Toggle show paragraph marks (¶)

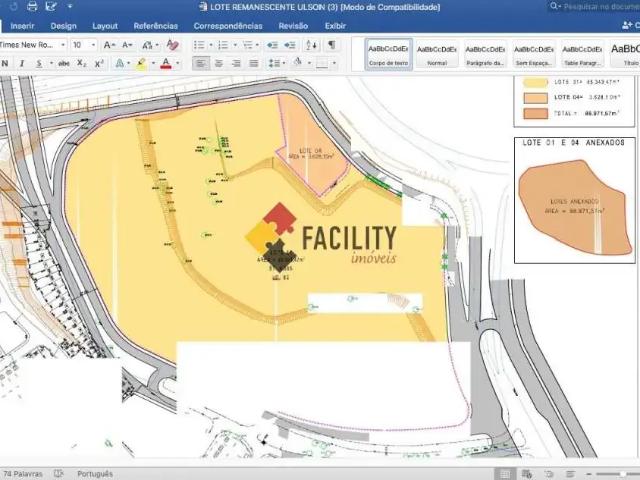coord(331,45)
